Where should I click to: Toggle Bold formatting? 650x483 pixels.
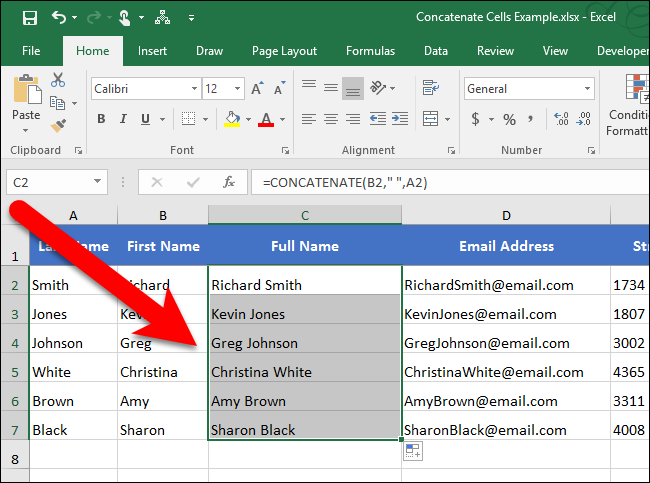click(101, 120)
